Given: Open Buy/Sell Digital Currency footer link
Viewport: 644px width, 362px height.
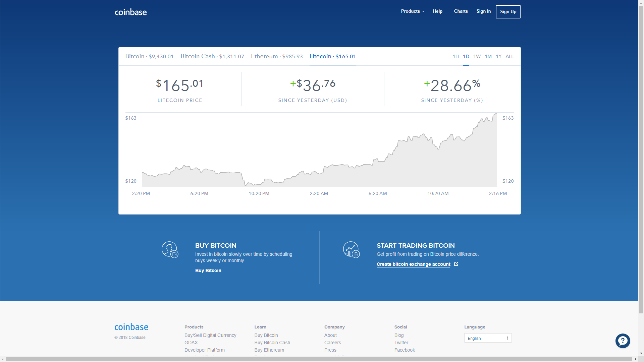Looking at the screenshot, I should (210, 335).
